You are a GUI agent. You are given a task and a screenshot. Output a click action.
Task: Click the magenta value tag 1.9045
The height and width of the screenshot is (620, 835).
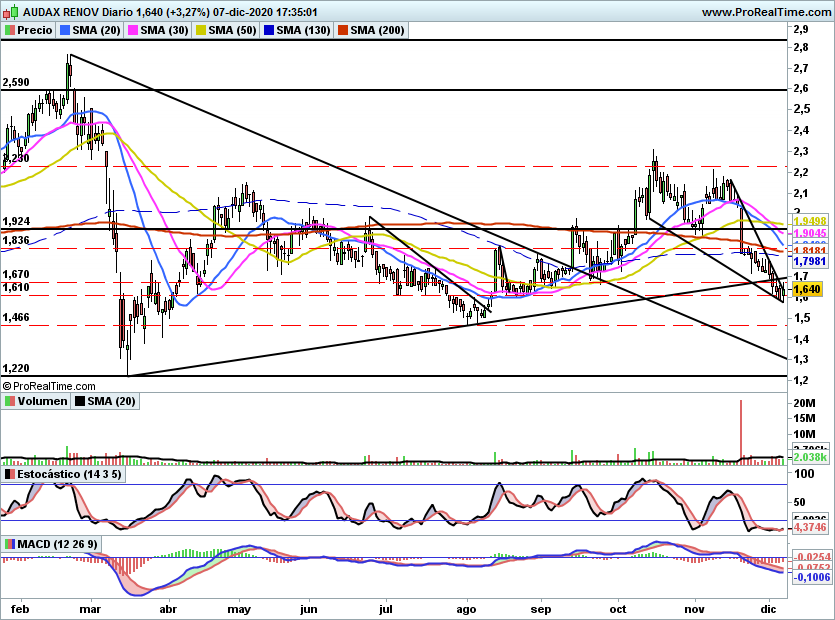(810, 233)
